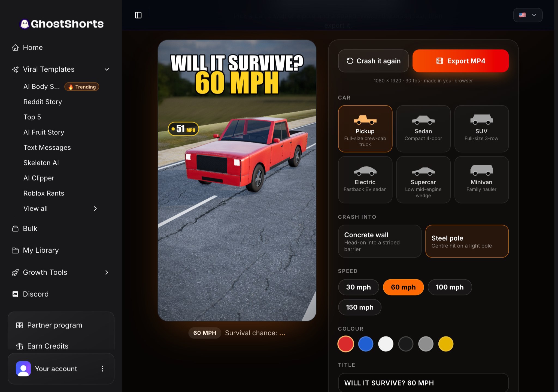Toggle the sidebar panel icon

pos(138,15)
